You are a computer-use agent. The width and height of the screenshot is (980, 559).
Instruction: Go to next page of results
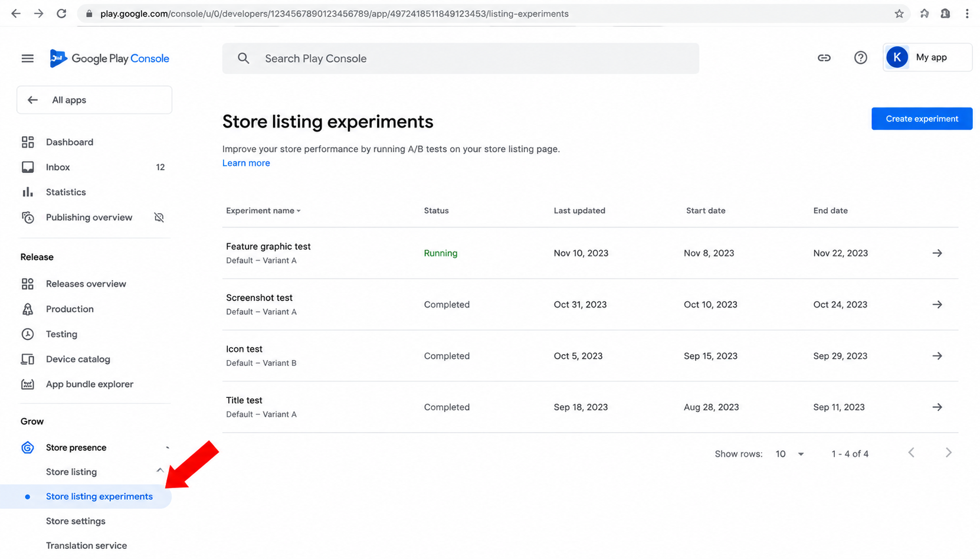pyautogui.click(x=948, y=453)
